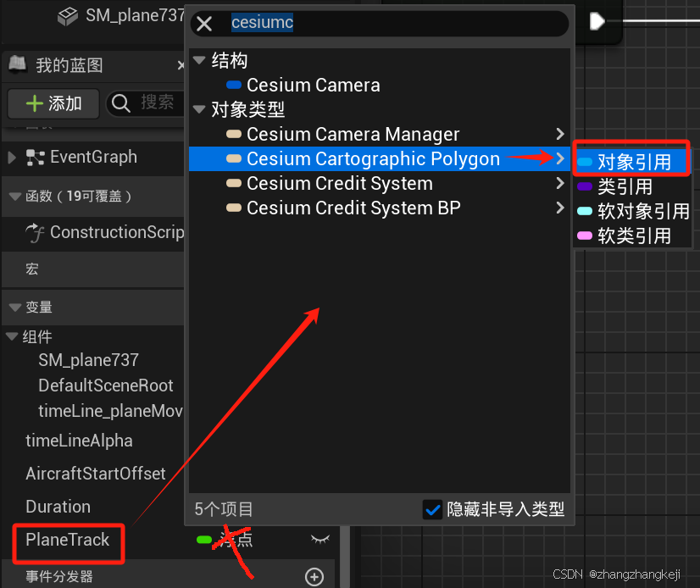
Task: Open EventGraph graph entry
Action: 93,157
